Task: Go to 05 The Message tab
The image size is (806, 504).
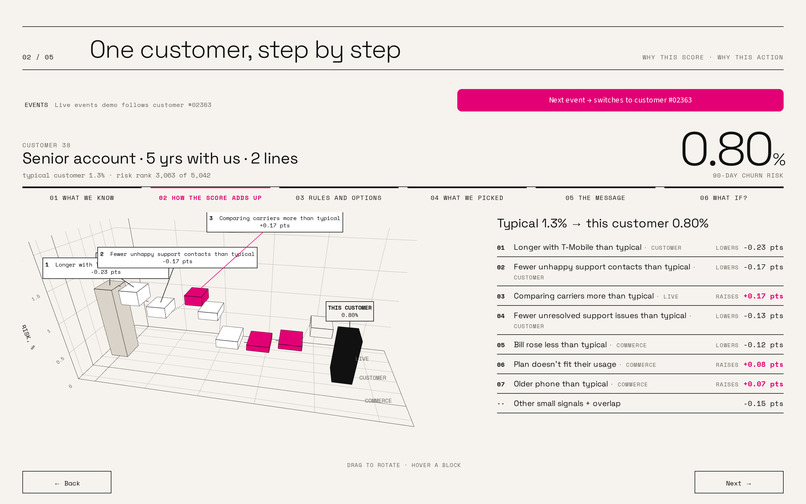Action: pyautogui.click(x=595, y=197)
